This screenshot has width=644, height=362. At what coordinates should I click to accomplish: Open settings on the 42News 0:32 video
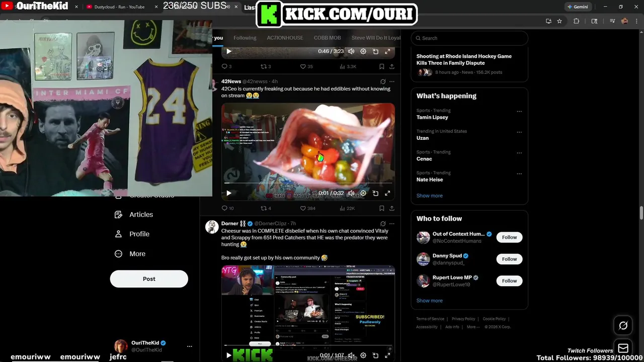point(363,193)
